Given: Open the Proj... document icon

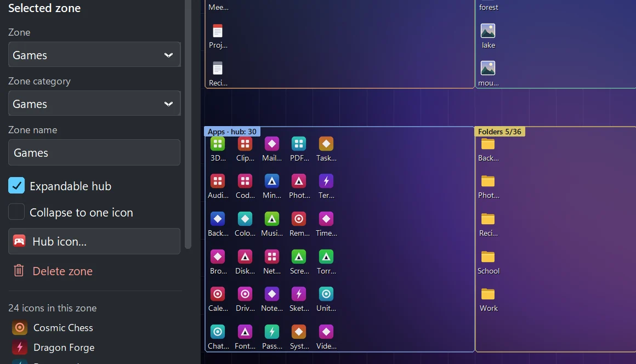Looking at the screenshot, I should pos(218,31).
